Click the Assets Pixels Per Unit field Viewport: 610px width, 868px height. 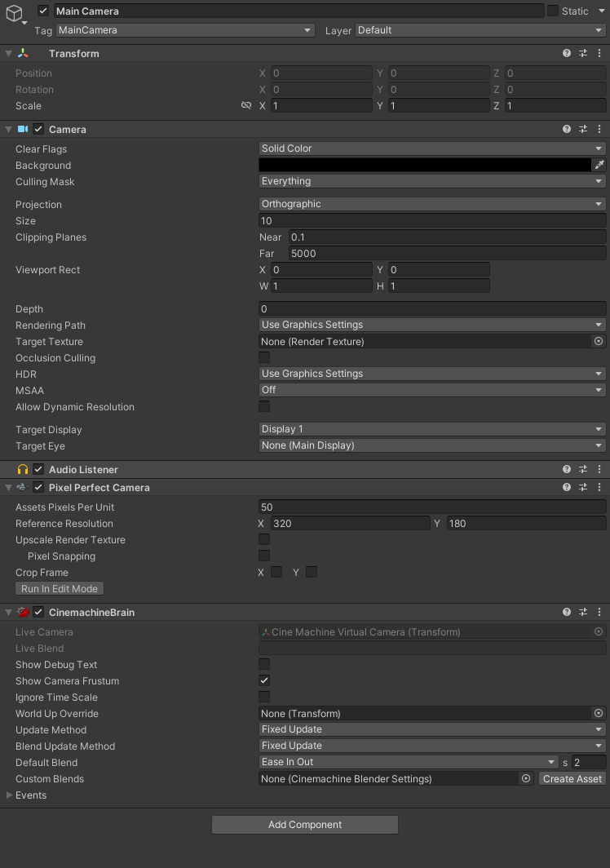pos(432,507)
